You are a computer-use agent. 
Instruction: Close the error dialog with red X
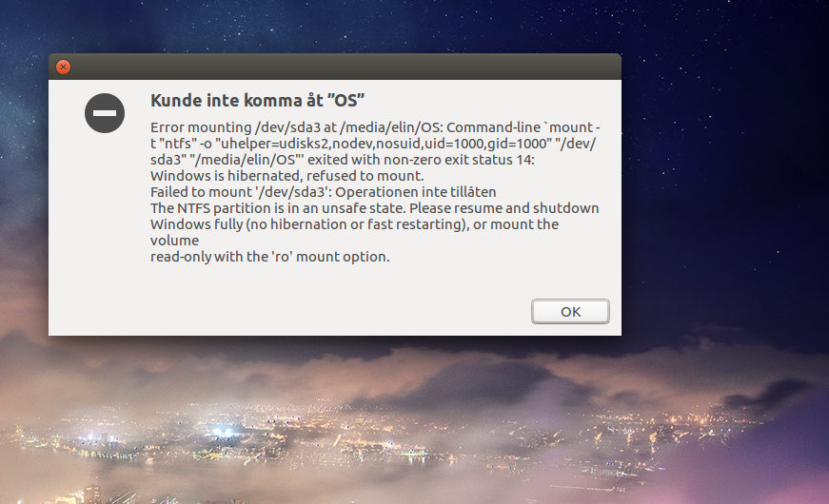63,68
